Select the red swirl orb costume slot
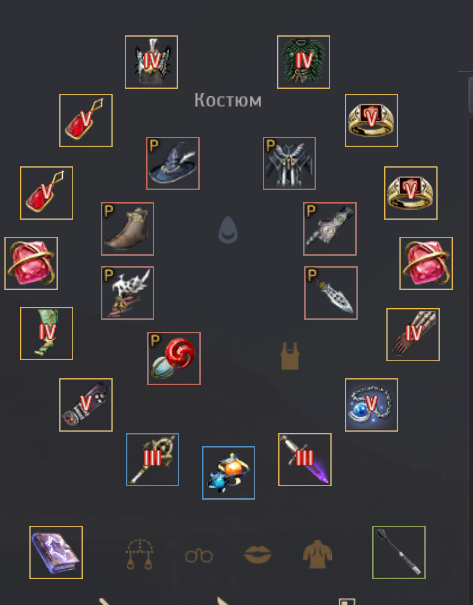The width and height of the screenshot is (473, 605). [174, 358]
